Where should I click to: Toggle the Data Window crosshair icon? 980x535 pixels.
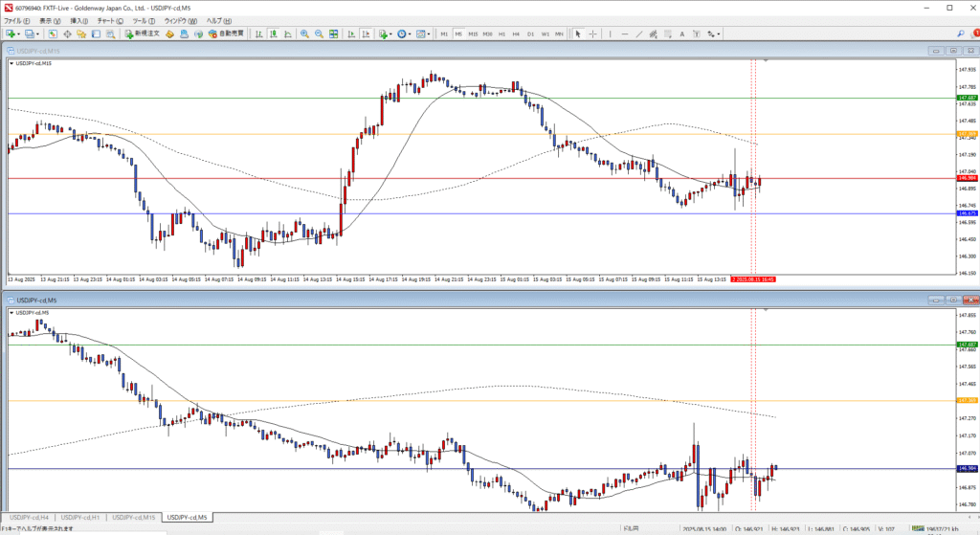coord(68,33)
